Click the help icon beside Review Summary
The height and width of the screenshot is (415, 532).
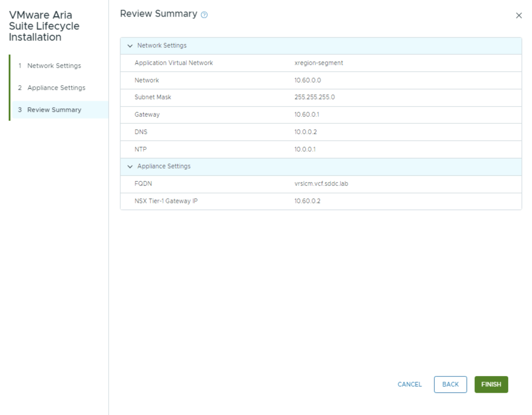(204, 15)
